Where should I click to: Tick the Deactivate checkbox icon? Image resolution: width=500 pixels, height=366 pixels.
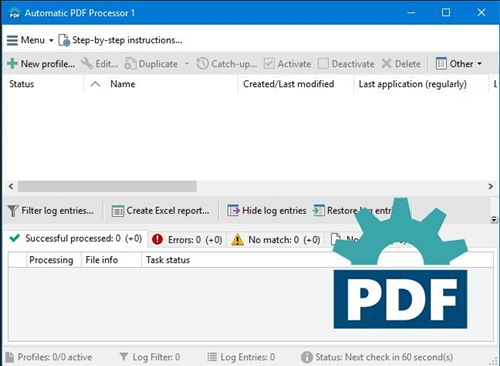[x=323, y=63]
